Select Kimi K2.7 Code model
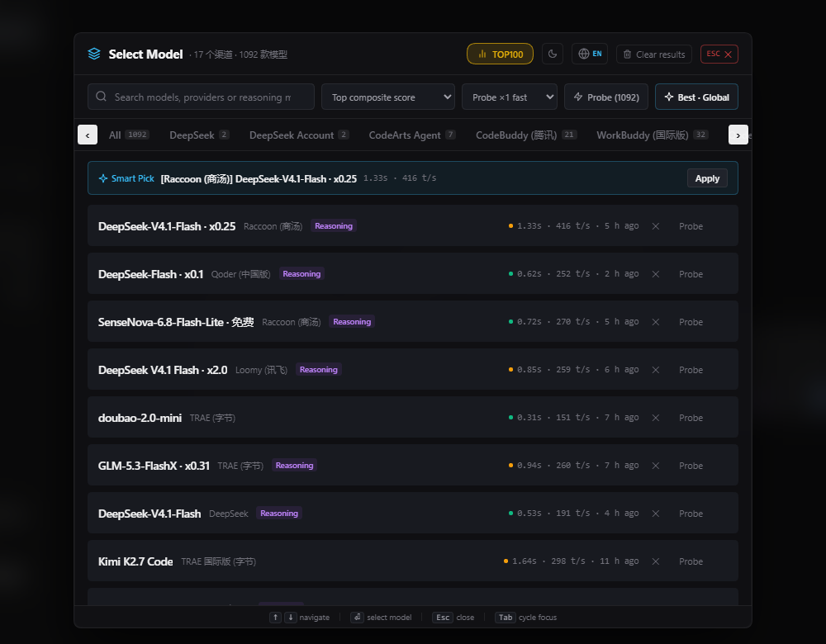 [x=413, y=561]
